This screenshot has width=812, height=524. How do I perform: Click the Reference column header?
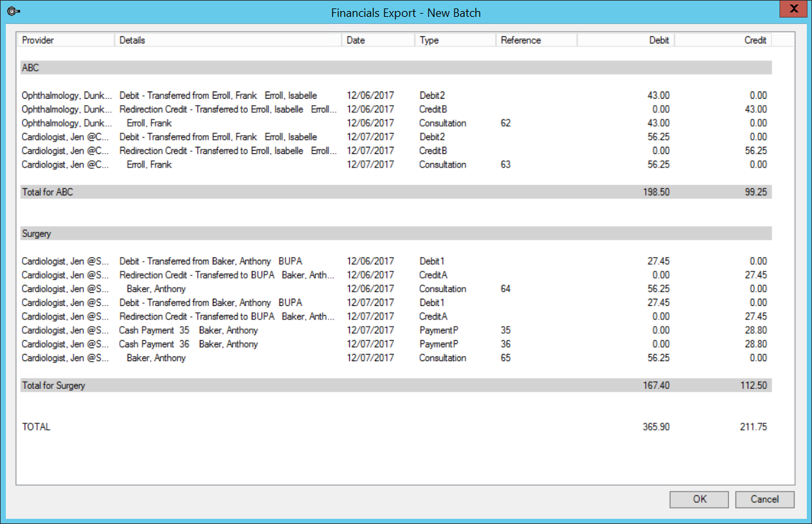point(536,40)
